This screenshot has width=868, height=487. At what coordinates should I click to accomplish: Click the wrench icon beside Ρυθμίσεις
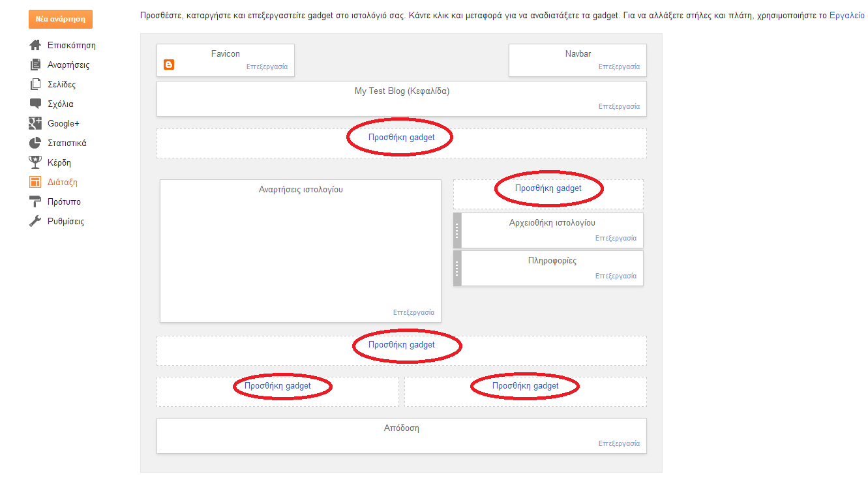coord(35,222)
